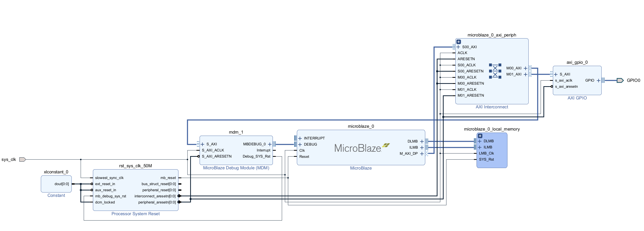
Task: Expand the microblaze_0_axi_periph hierarchy plus button
Action: [x=459, y=42]
